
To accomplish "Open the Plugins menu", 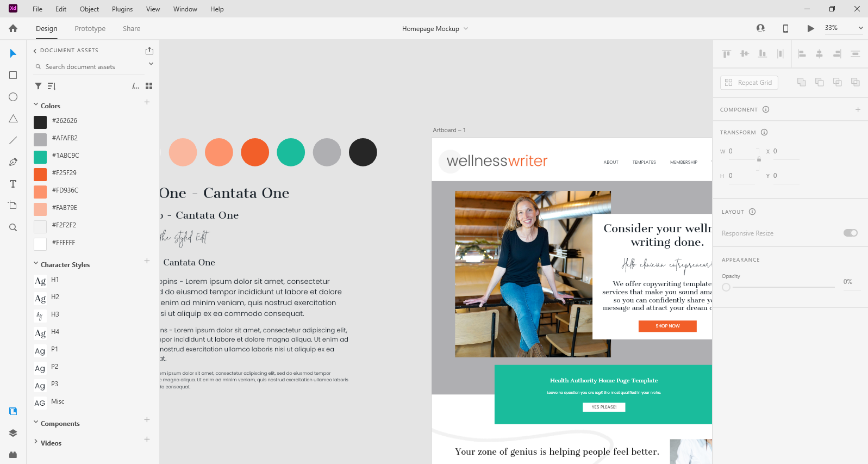I will tap(122, 9).
